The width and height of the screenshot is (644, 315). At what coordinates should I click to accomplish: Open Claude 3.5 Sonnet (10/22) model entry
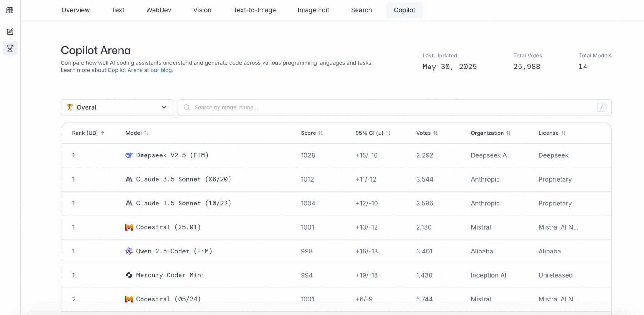click(184, 203)
